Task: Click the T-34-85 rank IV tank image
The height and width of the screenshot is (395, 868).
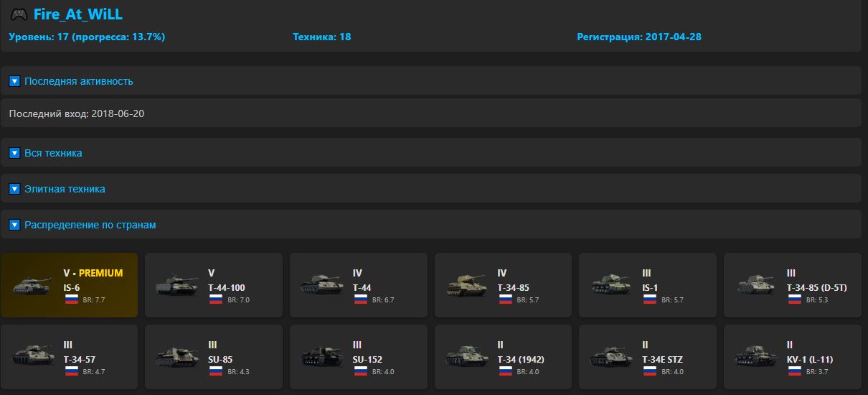Action: [467, 285]
